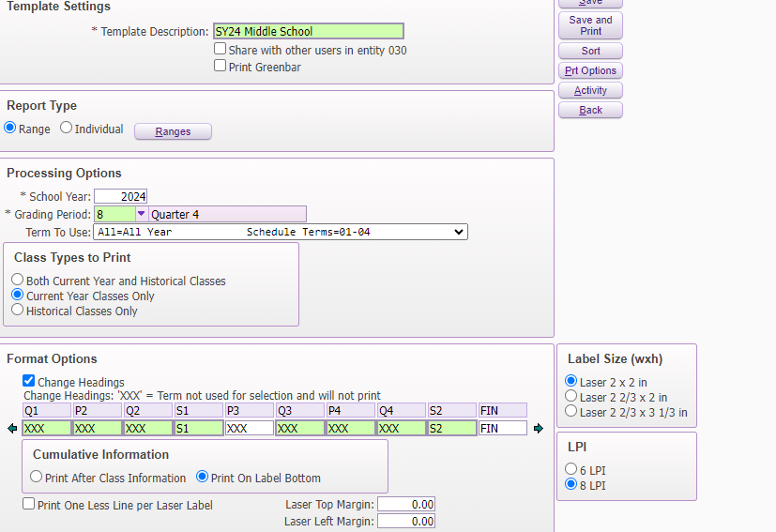Choose Historical Classes Only option
The height and width of the screenshot is (532, 776).
(18, 310)
